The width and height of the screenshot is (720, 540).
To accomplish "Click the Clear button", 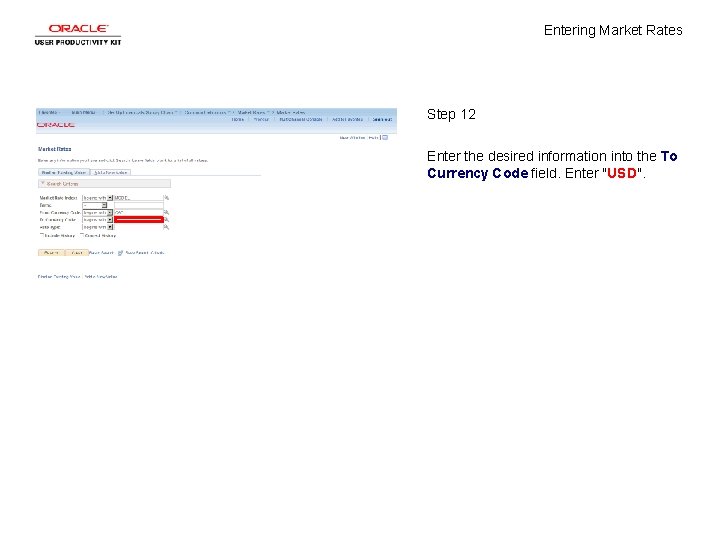I will tap(77, 253).
